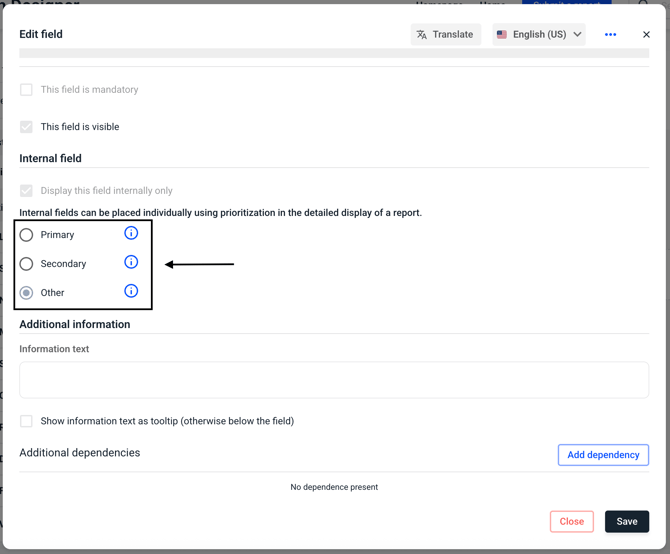Close the Edit field dialog with X

click(646, 35)
